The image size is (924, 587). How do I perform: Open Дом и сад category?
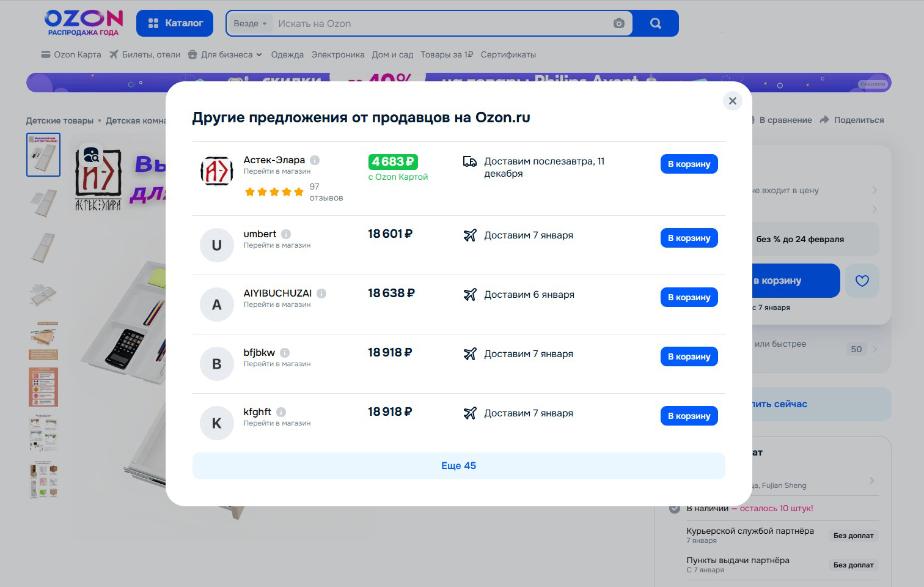(x=392, y=54)
